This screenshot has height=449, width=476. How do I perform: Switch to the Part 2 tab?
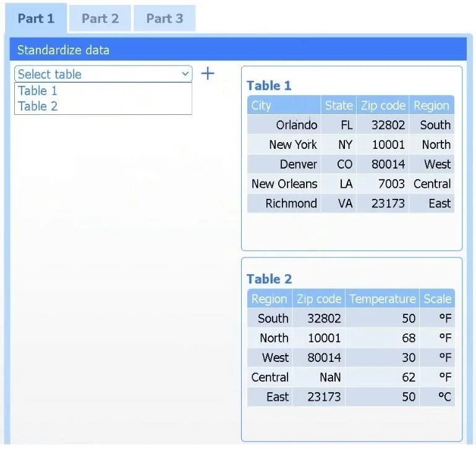pos(100,19)
